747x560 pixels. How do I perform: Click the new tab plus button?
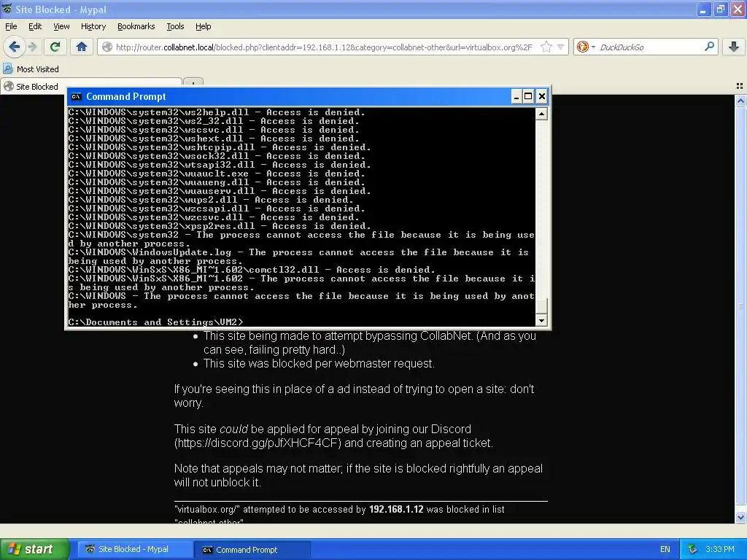tap(193, 83)
